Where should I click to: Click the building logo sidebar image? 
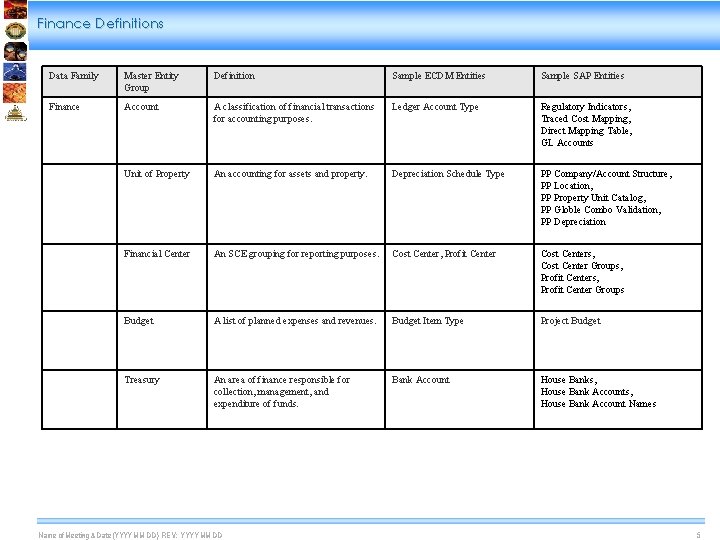point(16,113)
